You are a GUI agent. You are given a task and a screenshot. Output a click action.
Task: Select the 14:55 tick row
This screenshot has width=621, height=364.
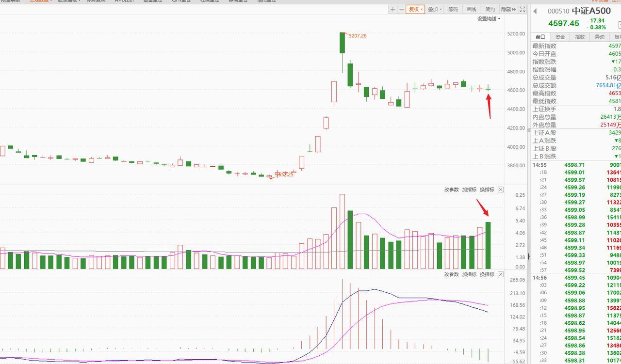pyautogui.click(x=576, y=165)
